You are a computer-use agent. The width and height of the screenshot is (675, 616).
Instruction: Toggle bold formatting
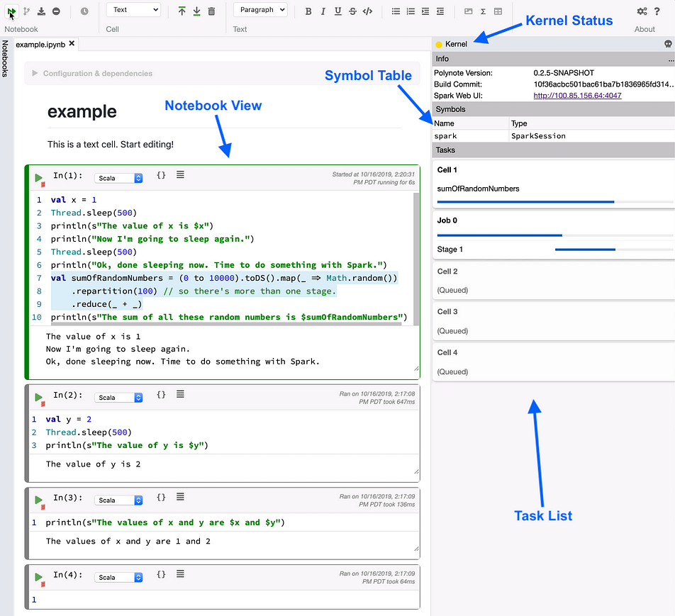coord(308,11)
